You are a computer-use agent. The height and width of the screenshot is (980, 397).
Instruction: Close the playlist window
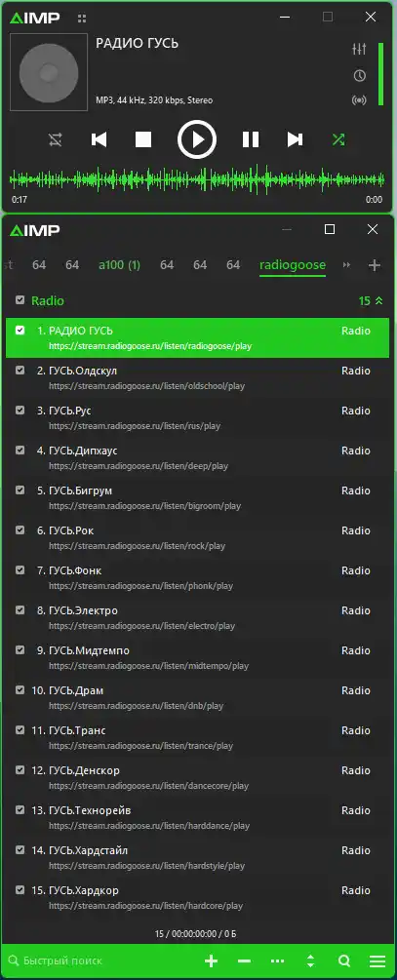pos(373,229)
